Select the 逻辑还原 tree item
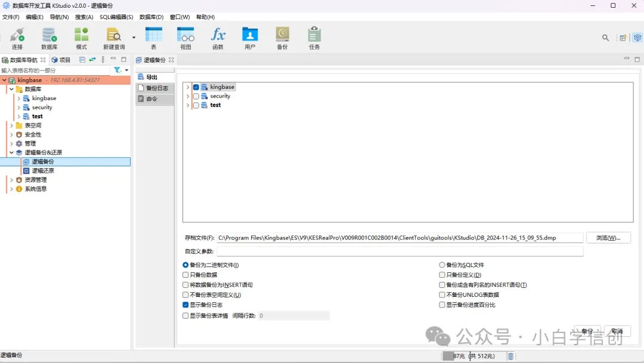Screen dimensions: 644x363 pos(43,171)
